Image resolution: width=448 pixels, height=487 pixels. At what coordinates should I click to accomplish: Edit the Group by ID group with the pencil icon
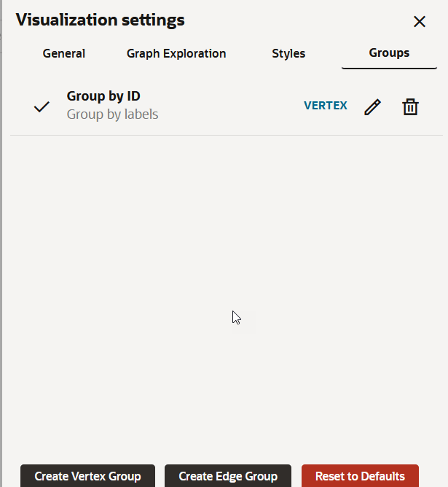point(372,107)
